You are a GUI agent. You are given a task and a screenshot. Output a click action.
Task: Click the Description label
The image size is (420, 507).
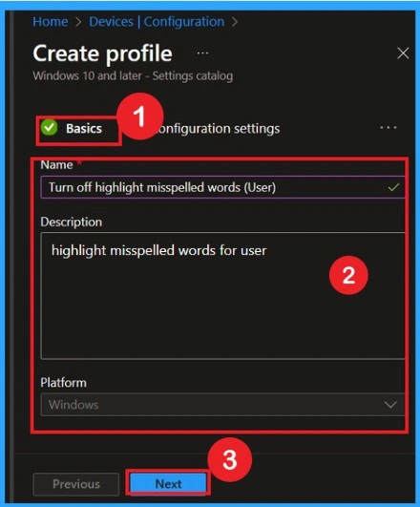(x=72, y=222)
